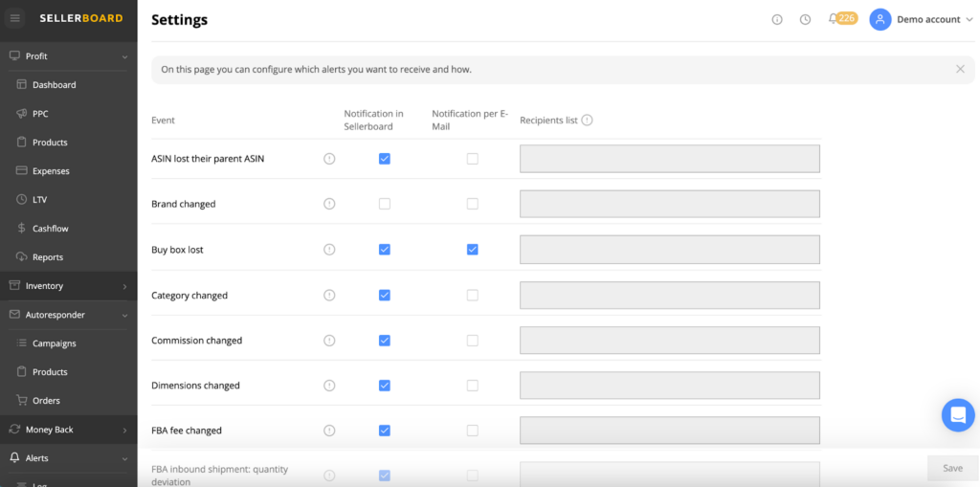Viewport: 980px width, 487px height.
Task: Disable Sellerboard notification for FBA fee changed
Action: tap(385, 431)
